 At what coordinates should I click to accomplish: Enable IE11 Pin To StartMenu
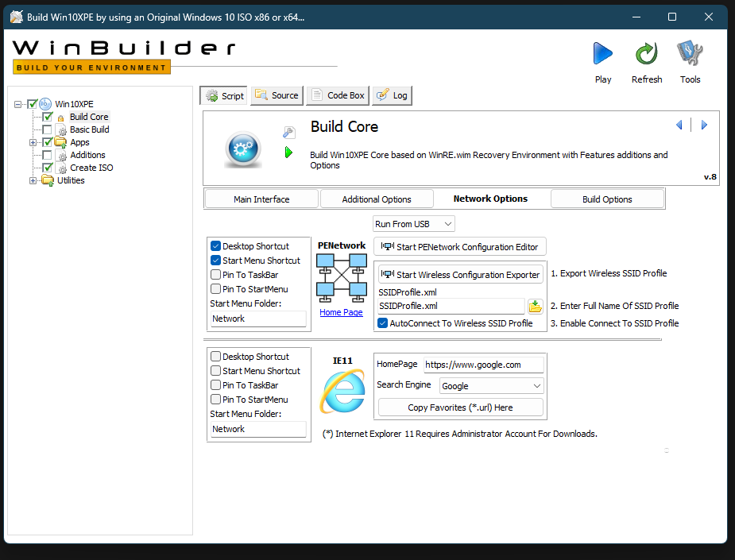pyautogui.click(x=215, y=400)
